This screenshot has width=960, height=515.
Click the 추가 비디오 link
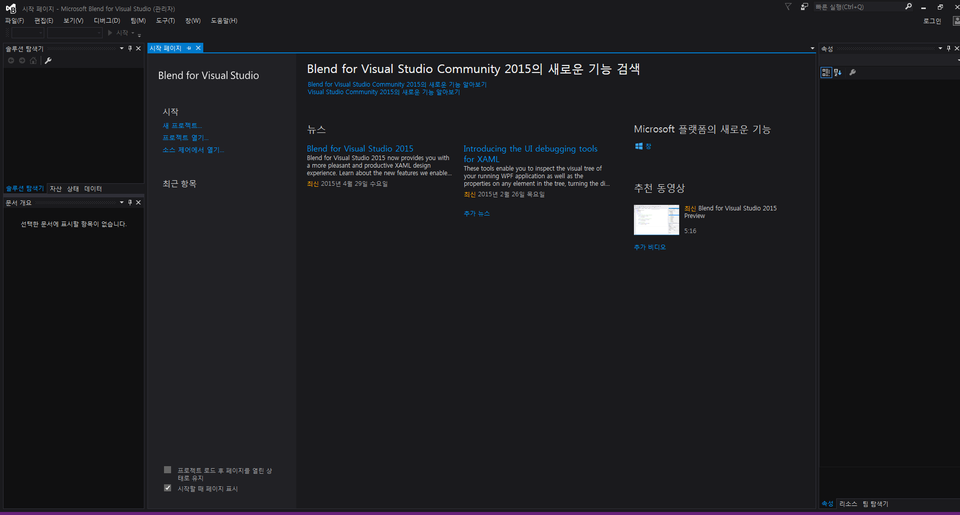click(650, 247)
